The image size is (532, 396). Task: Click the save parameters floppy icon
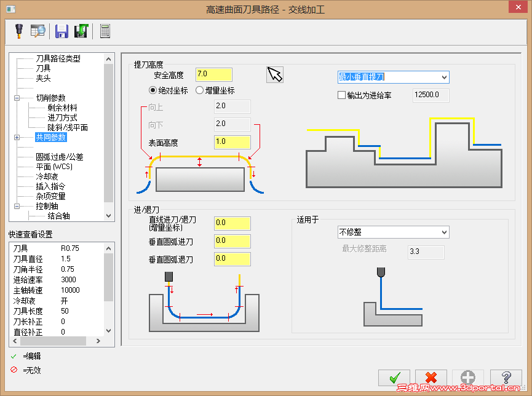click(x=62, y=31)
